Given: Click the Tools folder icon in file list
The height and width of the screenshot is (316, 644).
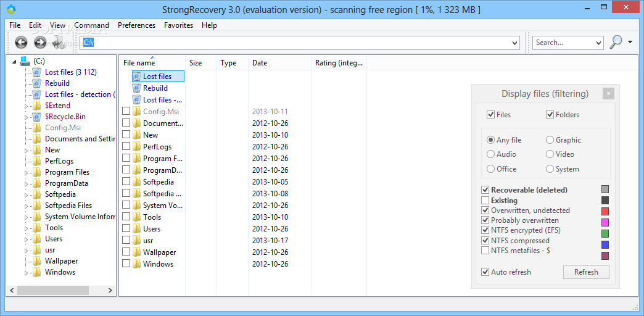Looking at the screenshot, I should click(137, 217).
